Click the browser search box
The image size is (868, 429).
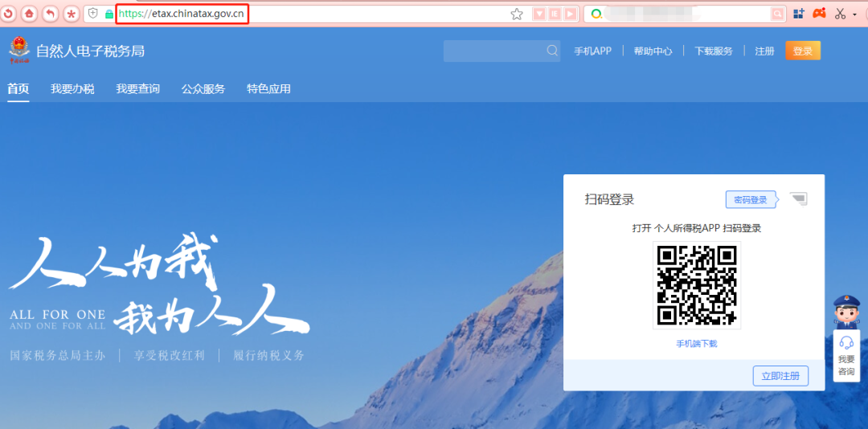click(686, 14)
